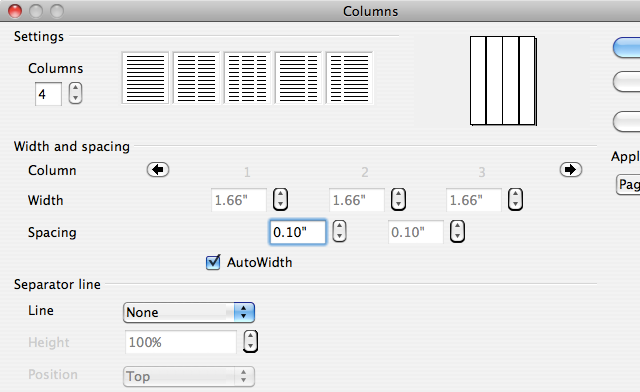Image resolution: width=640 pixels, height=392 pixels.
Task: Click the left arrow column navigation button
Action: point(158,169)
